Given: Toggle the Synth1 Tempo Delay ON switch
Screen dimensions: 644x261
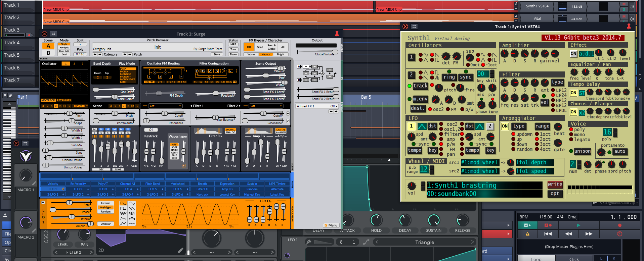Looking at the screenshot, I should point(573,93).
